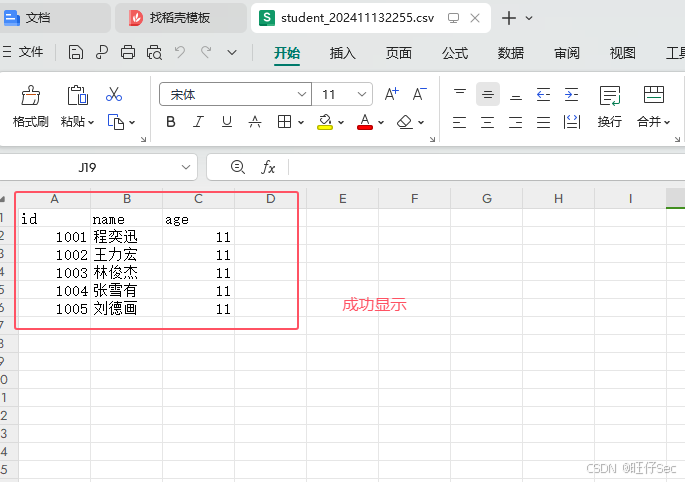The image size is (685, 482).
Task: Align cell content to top
Action: (x=460, y=94)
